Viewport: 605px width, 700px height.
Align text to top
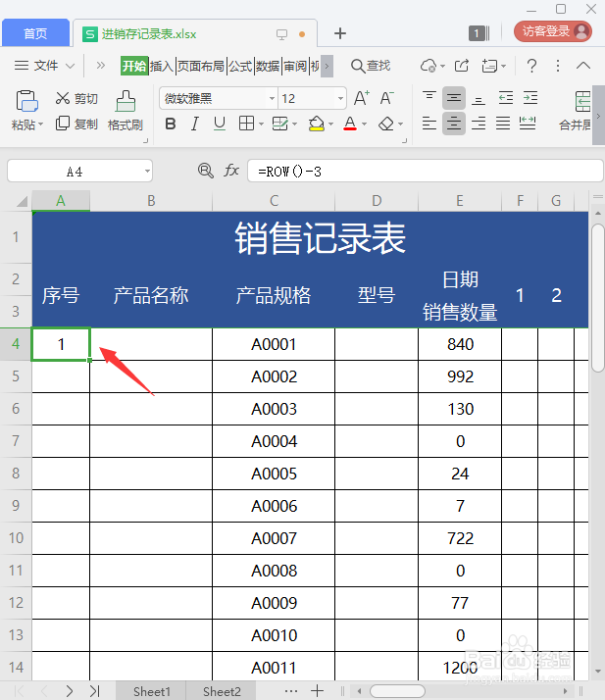[x=429, y=98]
